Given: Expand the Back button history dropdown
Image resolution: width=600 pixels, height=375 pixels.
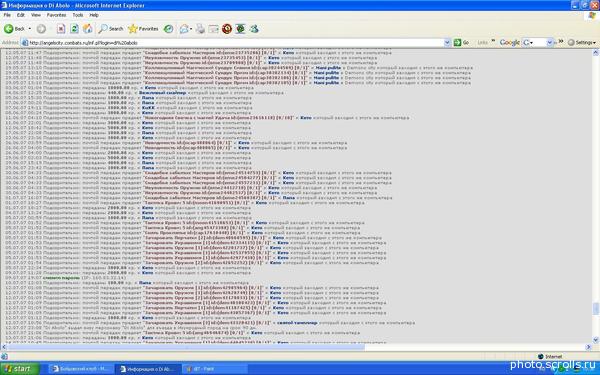Looking at the screenshot, I should coord(30,29).
